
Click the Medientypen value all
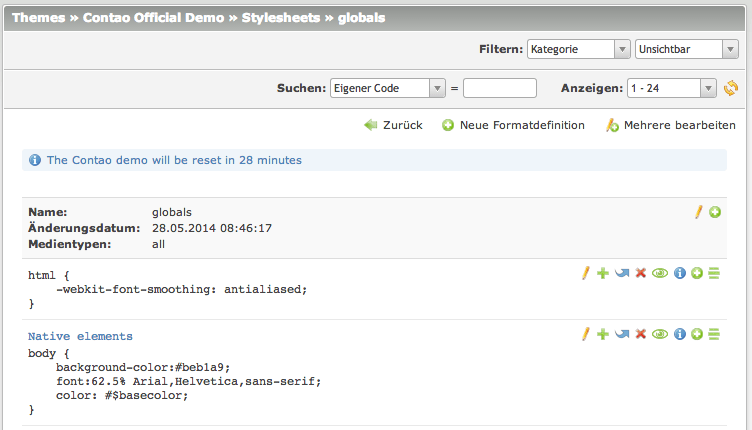(158, 244)
